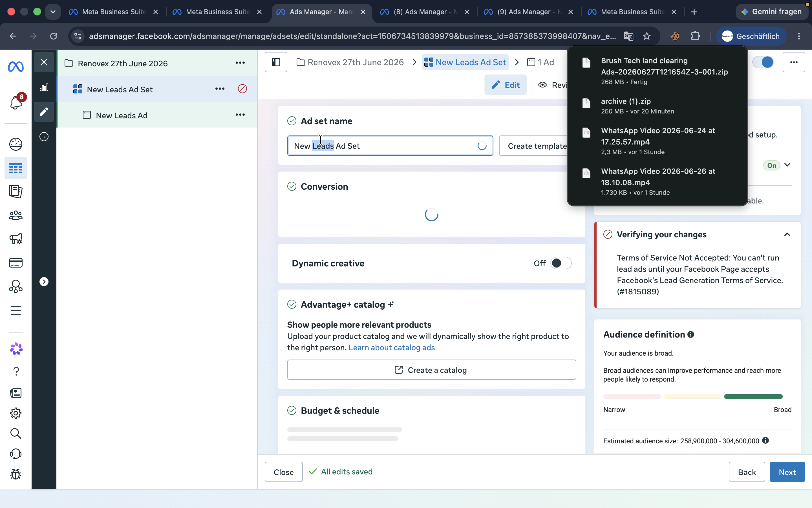This screenshot has width=812, height=508.
Task: Expand the On status dropdown chevron
Action: point(787,165)
